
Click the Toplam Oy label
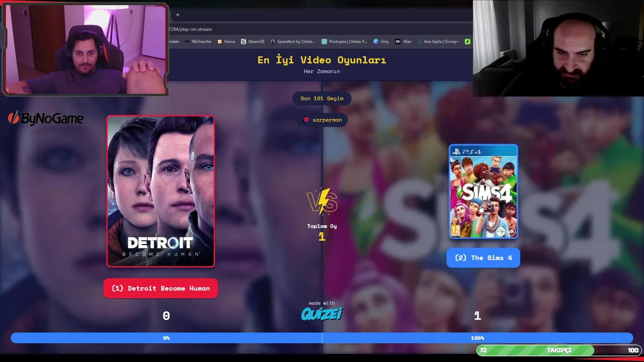(322, 226)
